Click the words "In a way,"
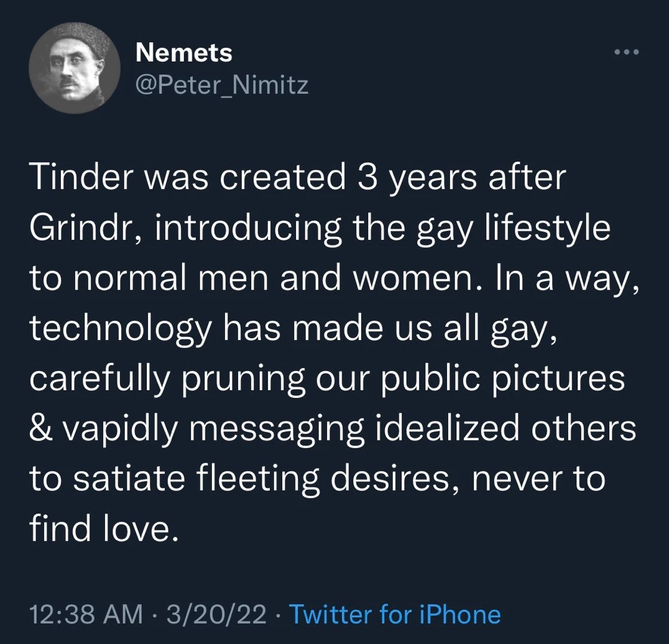This screenshot has width=669, height=644. 565,278
